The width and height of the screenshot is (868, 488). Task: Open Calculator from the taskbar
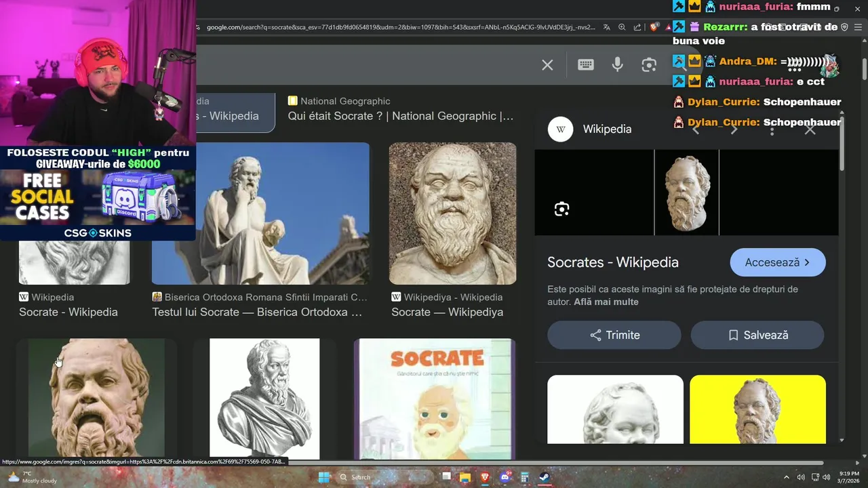(x=524, y=477)
